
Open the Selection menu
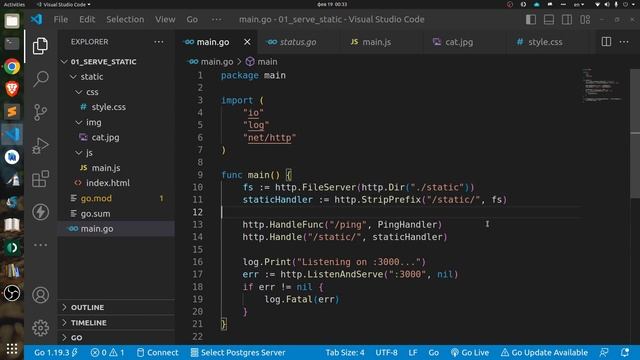pos(125,19)
